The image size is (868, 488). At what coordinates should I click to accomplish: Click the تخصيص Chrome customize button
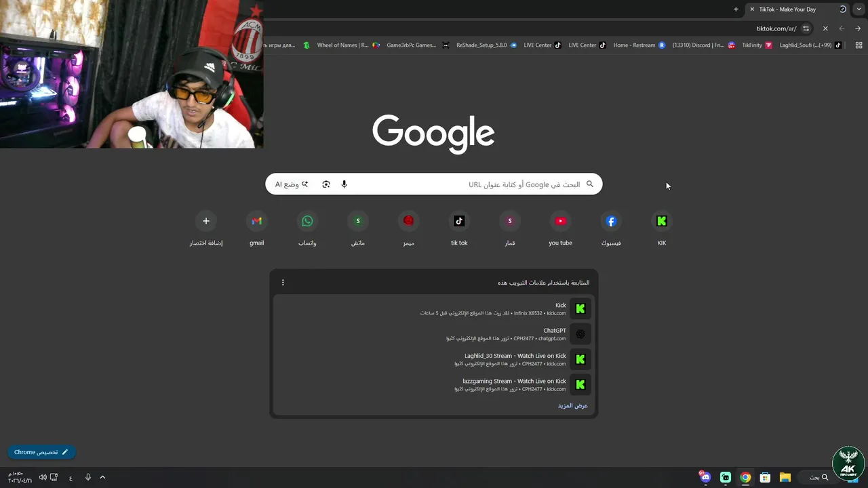41,452
